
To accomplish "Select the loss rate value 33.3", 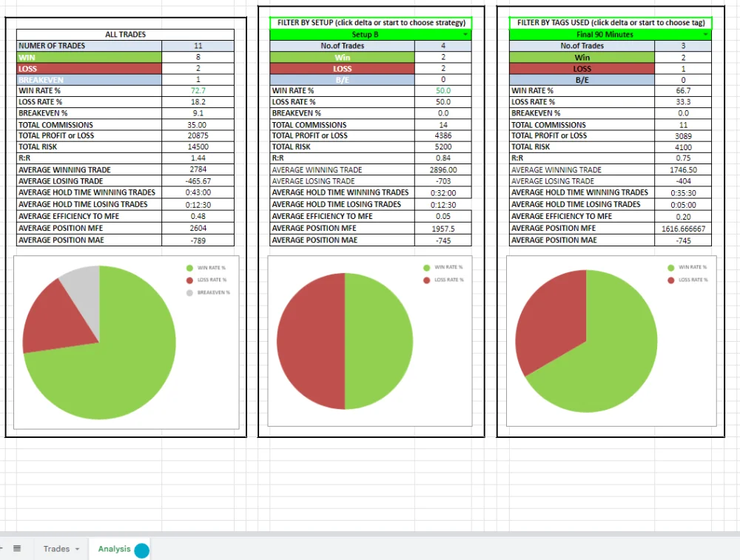I will coord(683,102).
